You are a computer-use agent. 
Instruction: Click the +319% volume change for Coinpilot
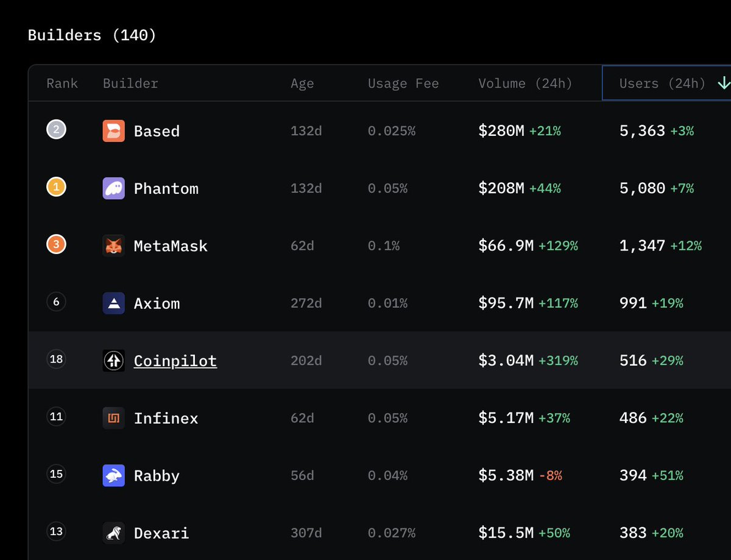coord(558,361)
